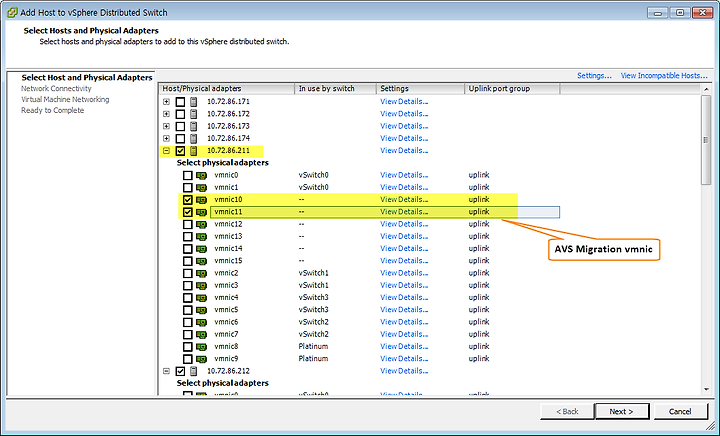720x436 pixels.
Task: Select the Virtual Machine Networking step
Action: click(65, 100)
